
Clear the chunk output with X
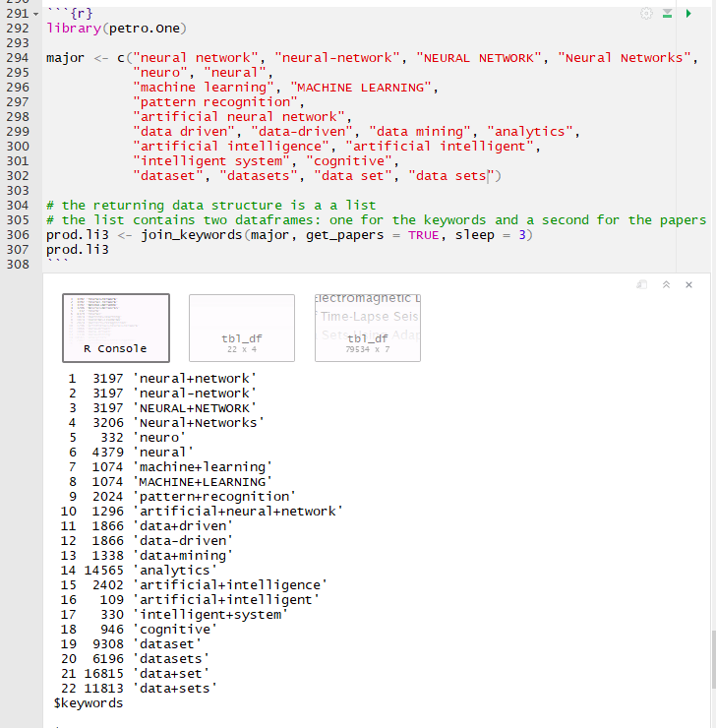coord(688,284)
